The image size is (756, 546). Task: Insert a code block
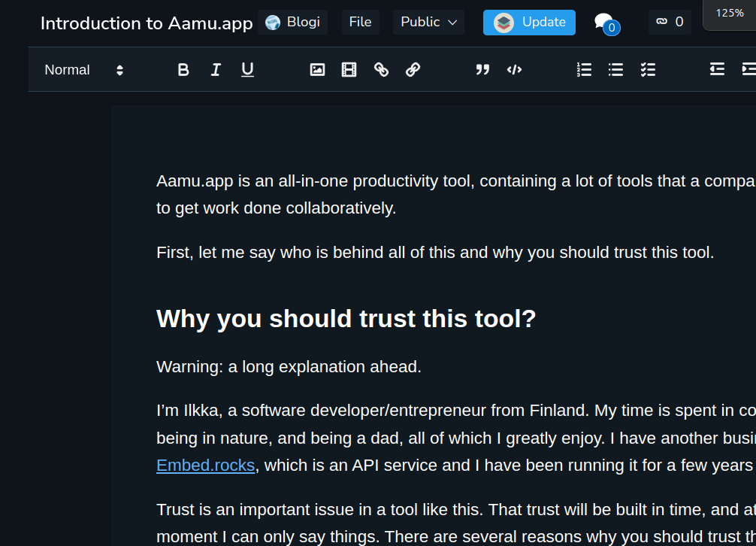click(x=514, y=70)
